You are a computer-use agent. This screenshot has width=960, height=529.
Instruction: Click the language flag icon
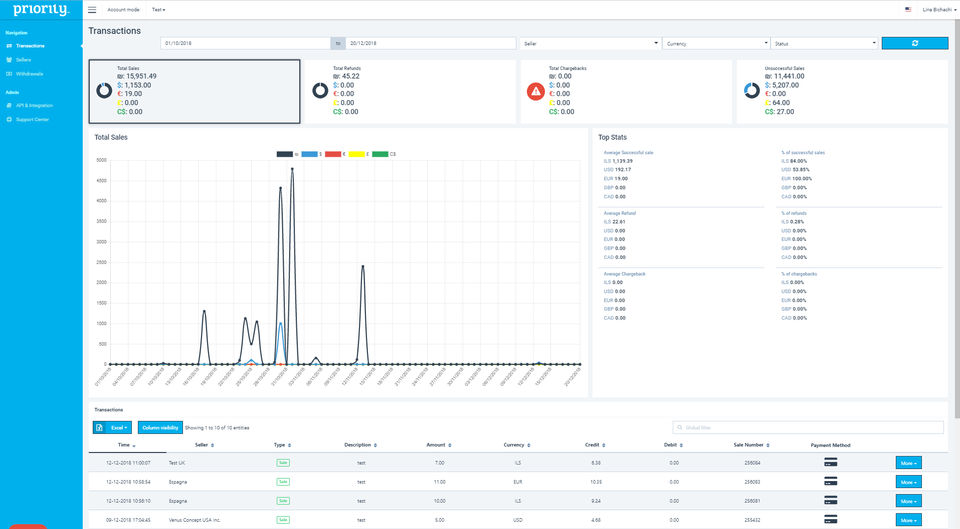907,9
